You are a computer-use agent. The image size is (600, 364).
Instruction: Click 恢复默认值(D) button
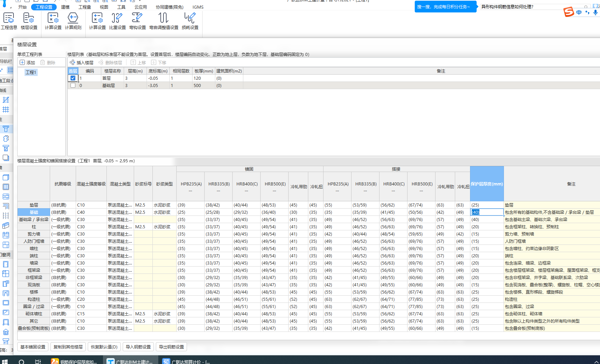coord(104,347)
